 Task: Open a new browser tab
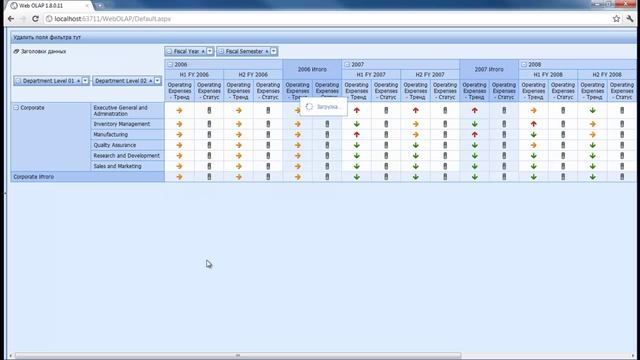[x=100, y=6]
